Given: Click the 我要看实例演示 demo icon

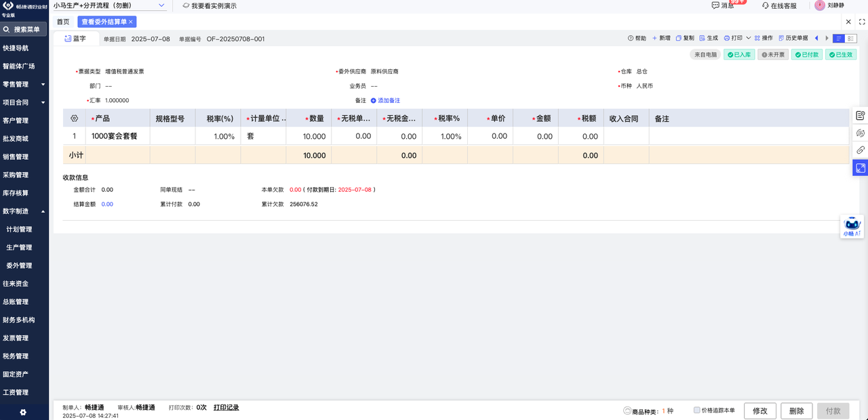Looking at the screenshot, I should [186, 5].
